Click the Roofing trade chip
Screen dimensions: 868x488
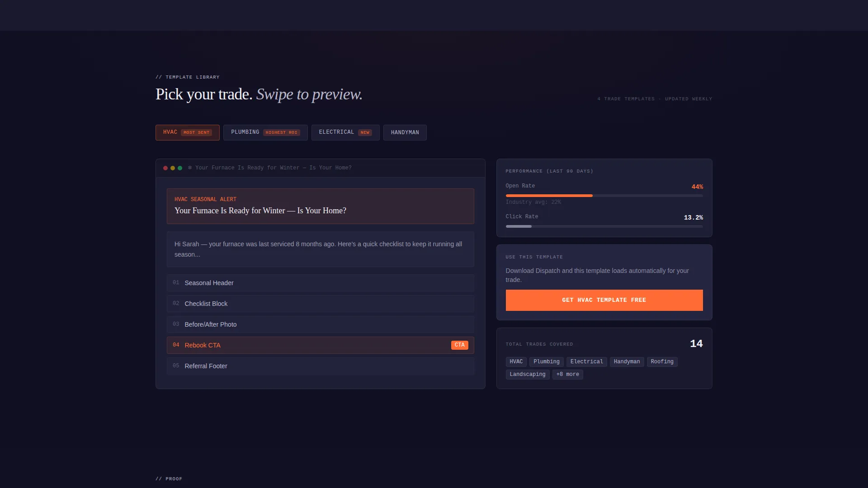click(x=662, y=361)
